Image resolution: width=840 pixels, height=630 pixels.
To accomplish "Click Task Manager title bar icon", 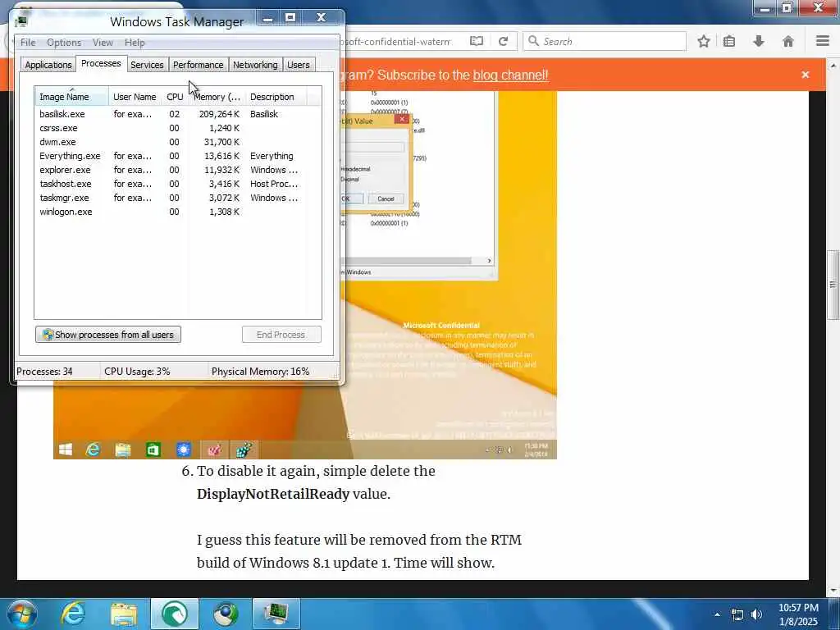I will [x=22, y=21].
